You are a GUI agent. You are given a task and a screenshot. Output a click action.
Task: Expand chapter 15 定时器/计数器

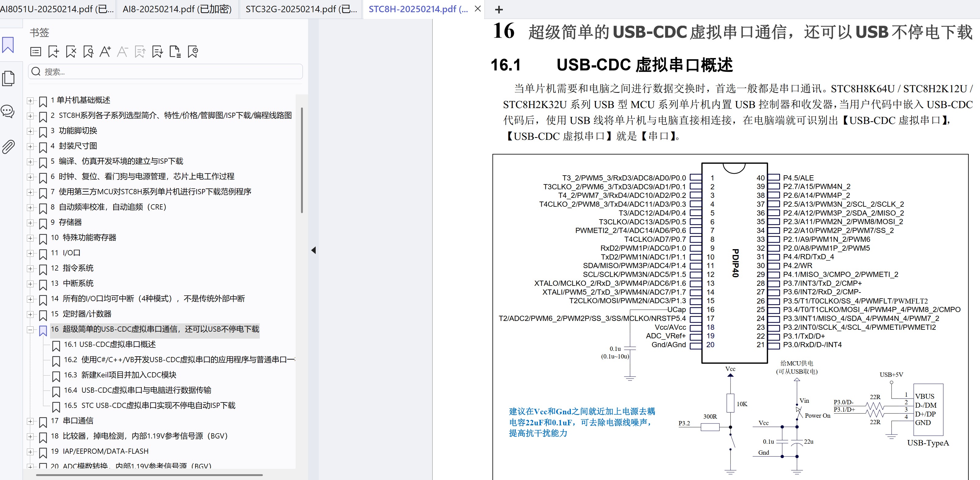coord(30,315)
